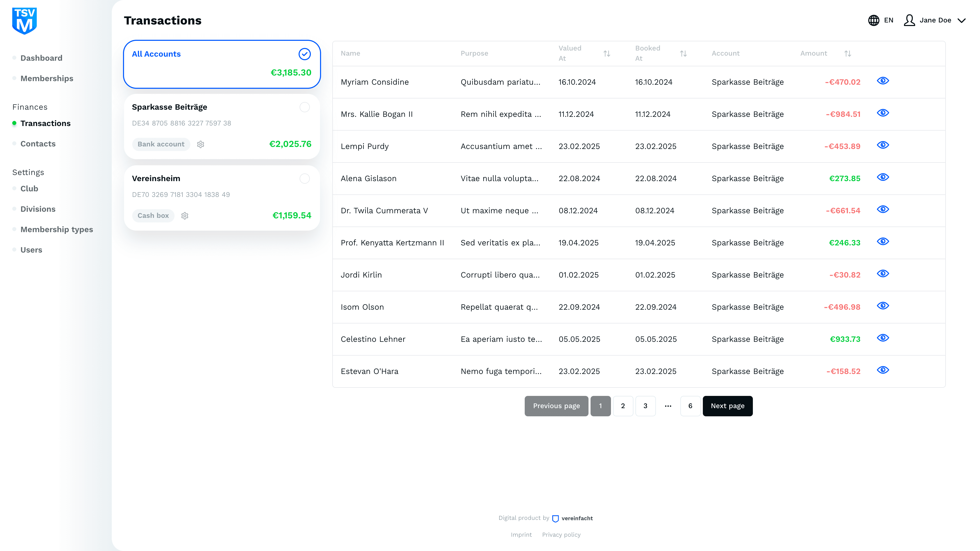Click the globe language icon
980x551 pixels.
click(874, 20)
